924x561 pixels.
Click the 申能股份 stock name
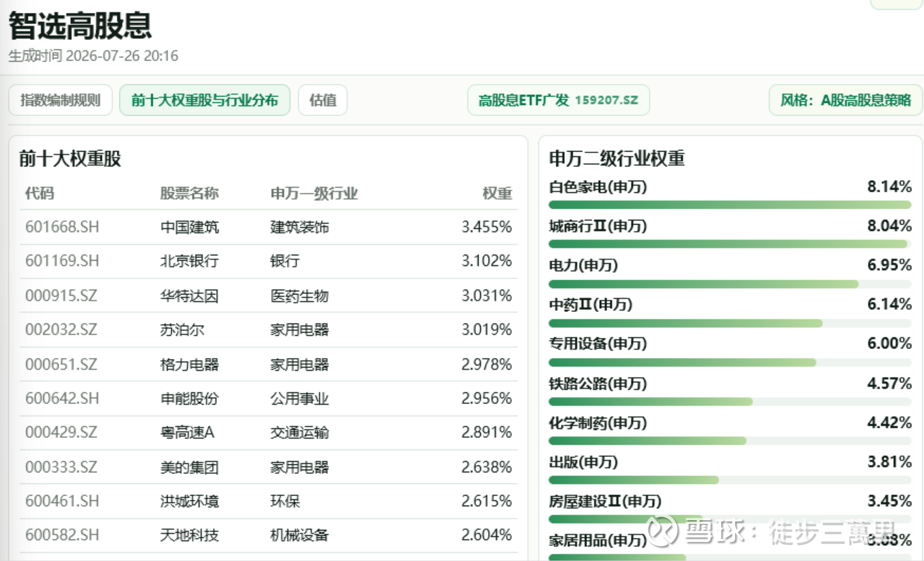[x=189, y=398]
